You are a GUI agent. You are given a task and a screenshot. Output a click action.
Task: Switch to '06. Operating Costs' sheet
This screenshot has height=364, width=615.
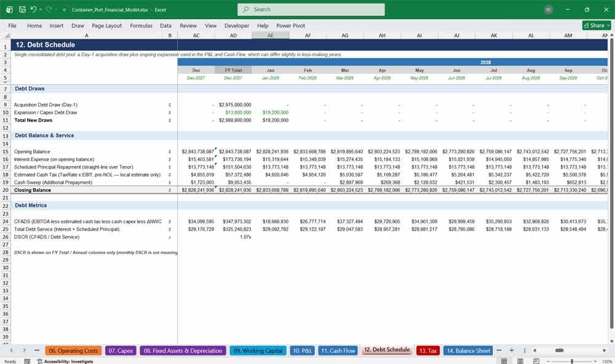(x=73, y=350)
